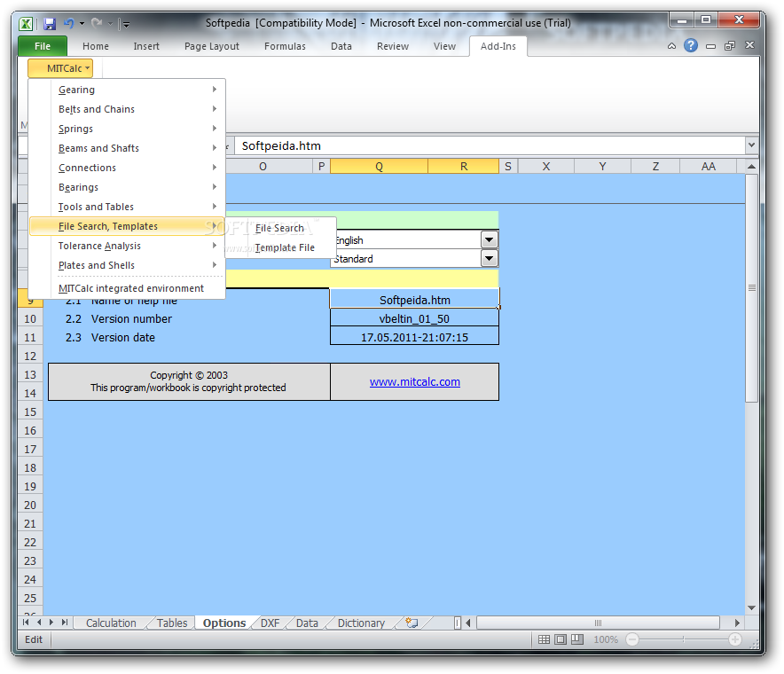Viewport: 784px width, 674px height.
Task: Minimize the ribbon with caret icon
Action: (671, 46)
